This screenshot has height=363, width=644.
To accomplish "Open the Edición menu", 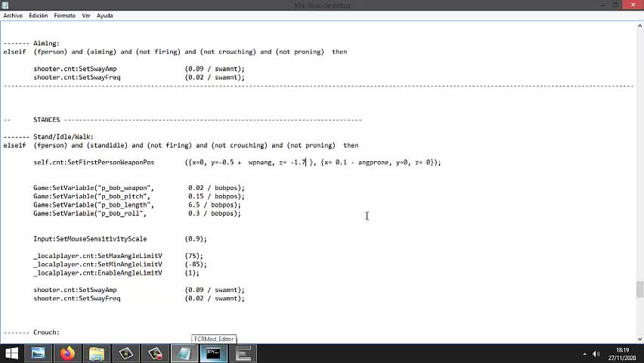I will point(39,15).
